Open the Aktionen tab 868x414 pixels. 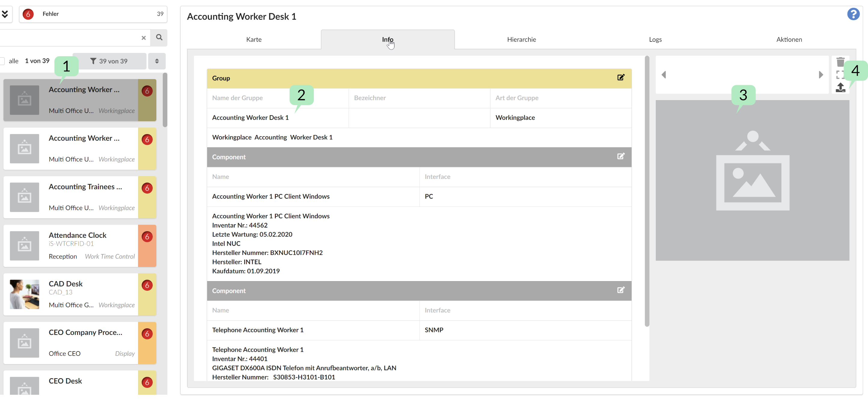click(789, 39)
